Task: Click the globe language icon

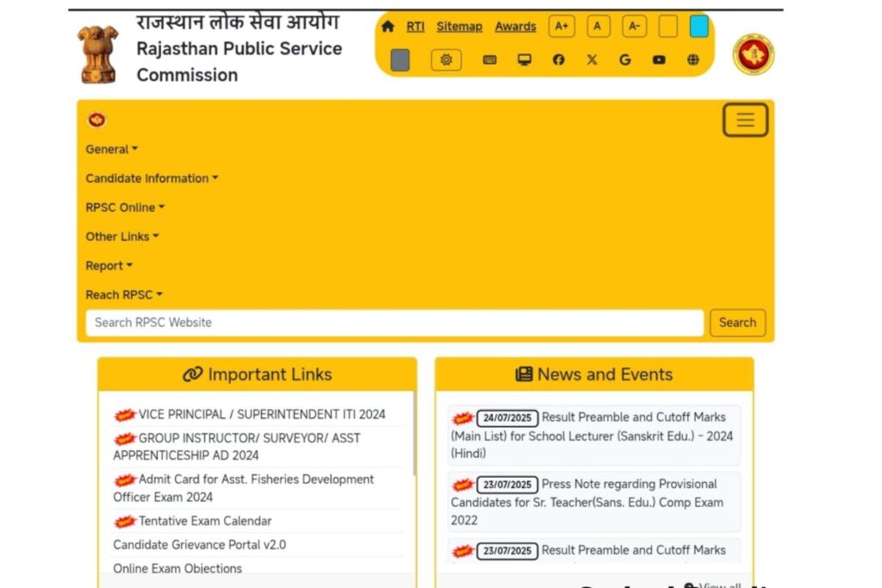Action: pos(693,59)
